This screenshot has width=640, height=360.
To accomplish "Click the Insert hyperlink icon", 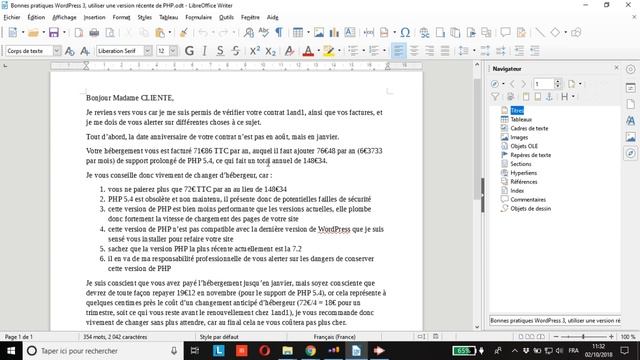I will [x=424, y=33].
